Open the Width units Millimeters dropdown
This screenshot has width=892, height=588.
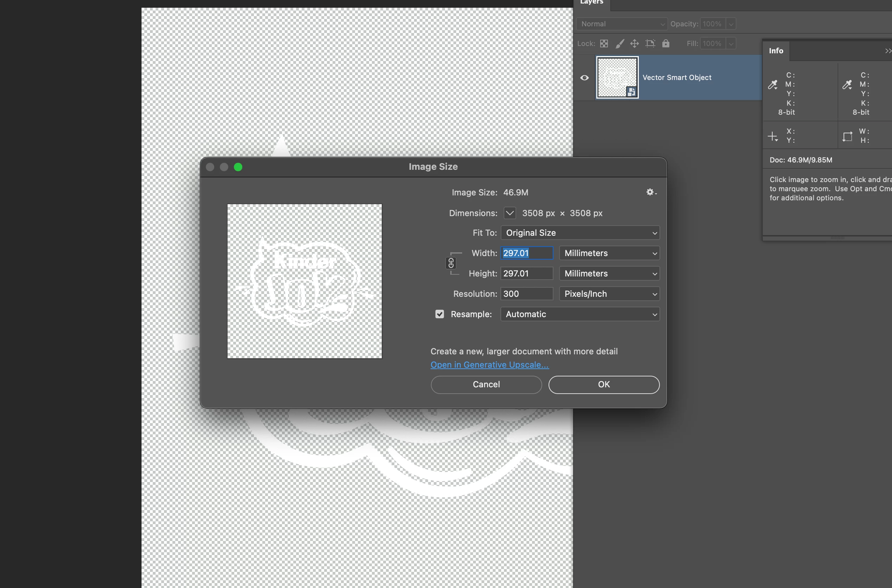click(x=609, y=253)
